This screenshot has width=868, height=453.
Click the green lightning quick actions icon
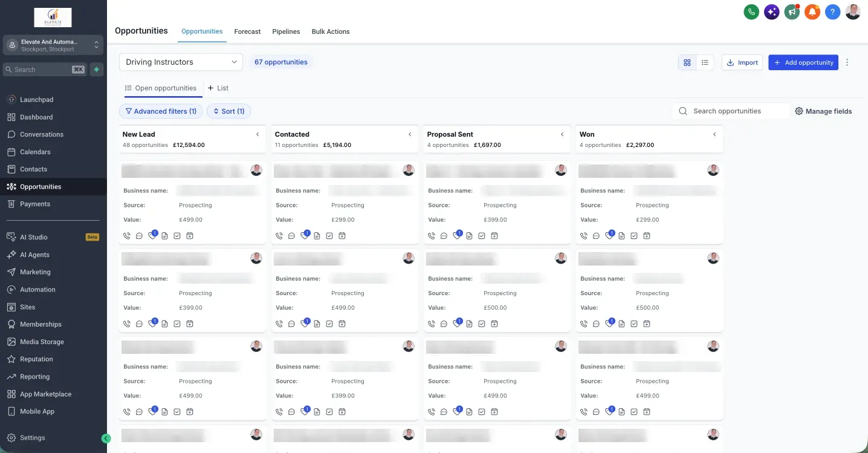[x=97, y=70]
